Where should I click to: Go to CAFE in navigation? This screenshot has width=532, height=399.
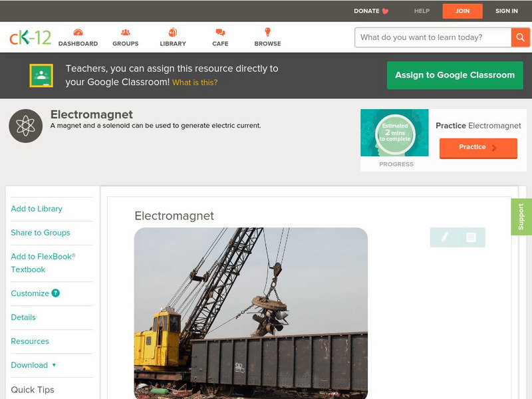click(x=220, y=44)
